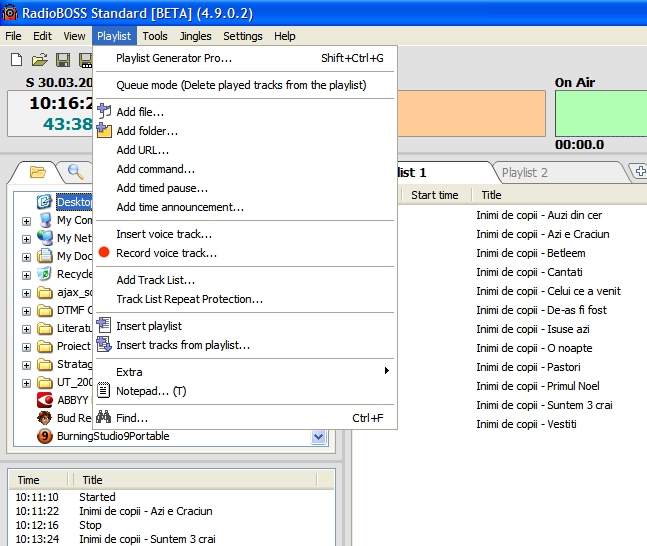
Task: Click the Insert playlist icon
Action: [x=104, y=325]
